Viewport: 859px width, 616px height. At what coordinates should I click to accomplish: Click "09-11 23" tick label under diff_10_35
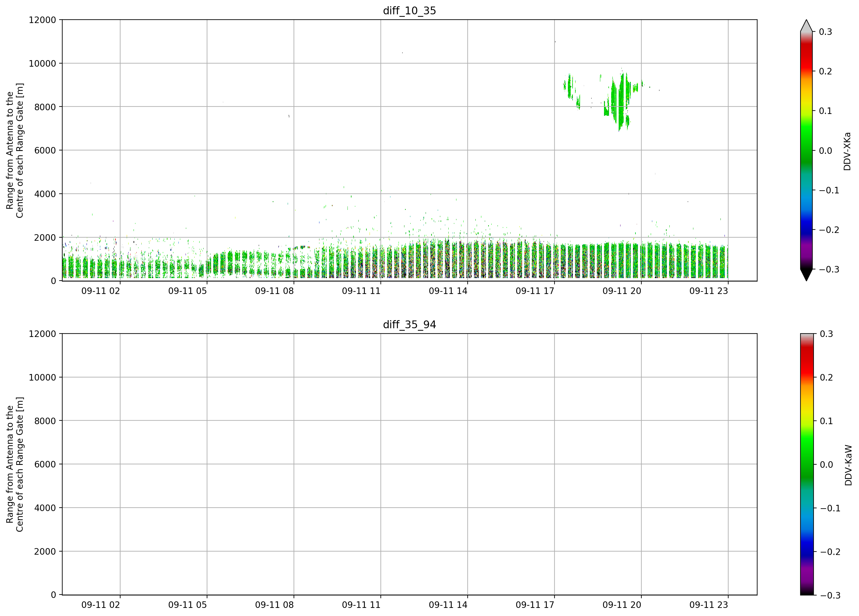point(709,291)
